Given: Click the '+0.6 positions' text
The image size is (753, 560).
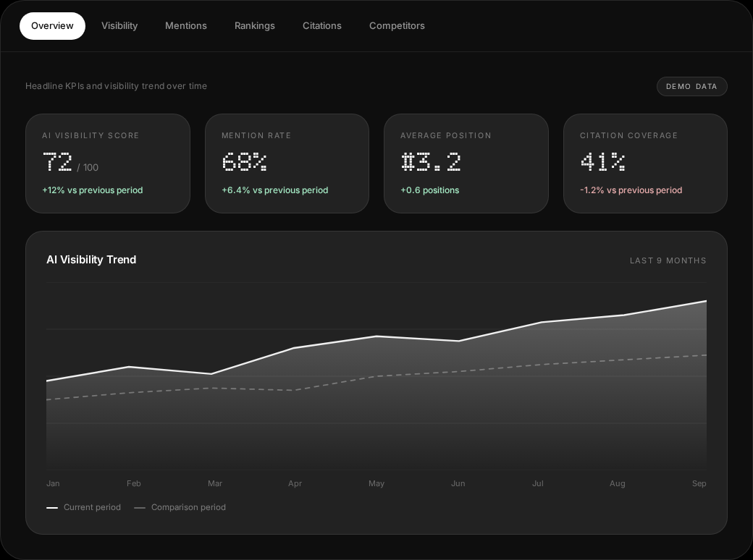Looking at the screenshot, I should pyautogui.click(x=430, y=190).
